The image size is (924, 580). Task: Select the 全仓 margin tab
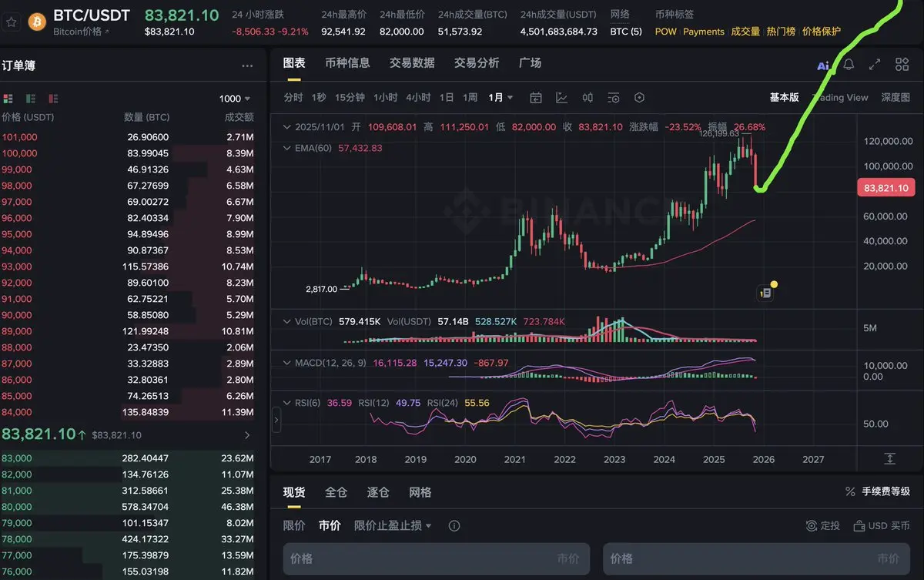pos(336,492)
